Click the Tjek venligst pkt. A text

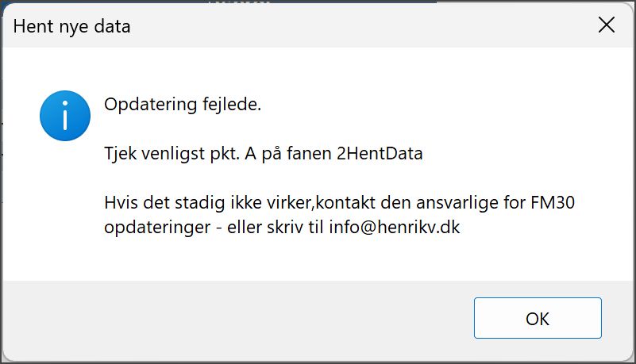tap(180, 154)
